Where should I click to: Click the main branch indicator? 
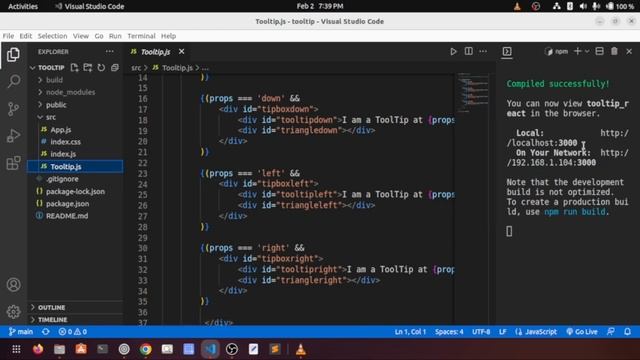coord(21,332)
